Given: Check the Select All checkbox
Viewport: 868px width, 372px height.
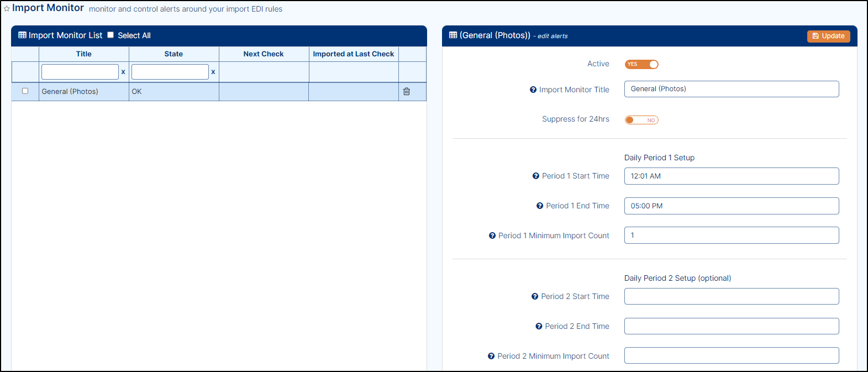Looking at the screenshot, I should (x=111, y=35).
